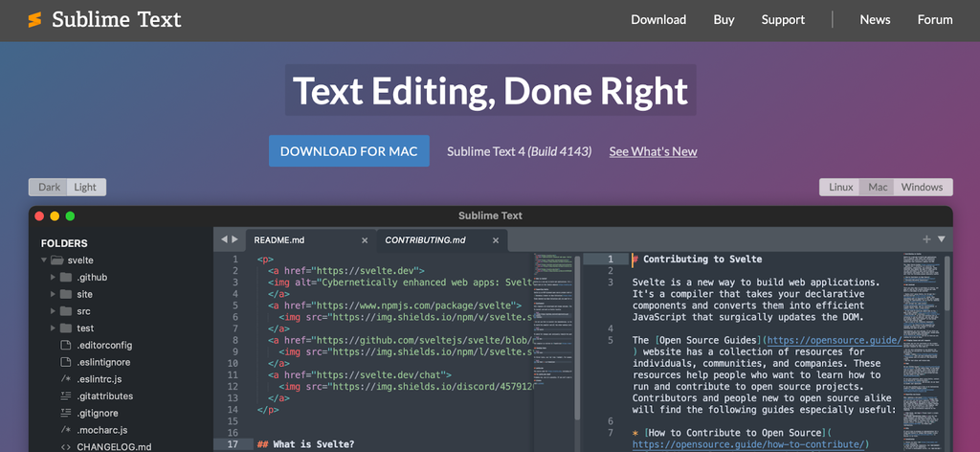Open the Buy page in navigation
The height and width of the screenshot is (452, 980).
coord(724,20)
